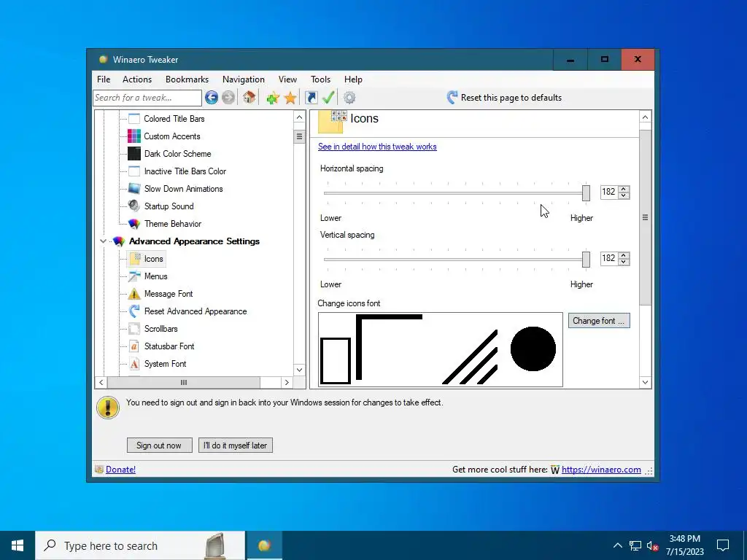Open settings via the gear toolbar icon

coord(349,98)
